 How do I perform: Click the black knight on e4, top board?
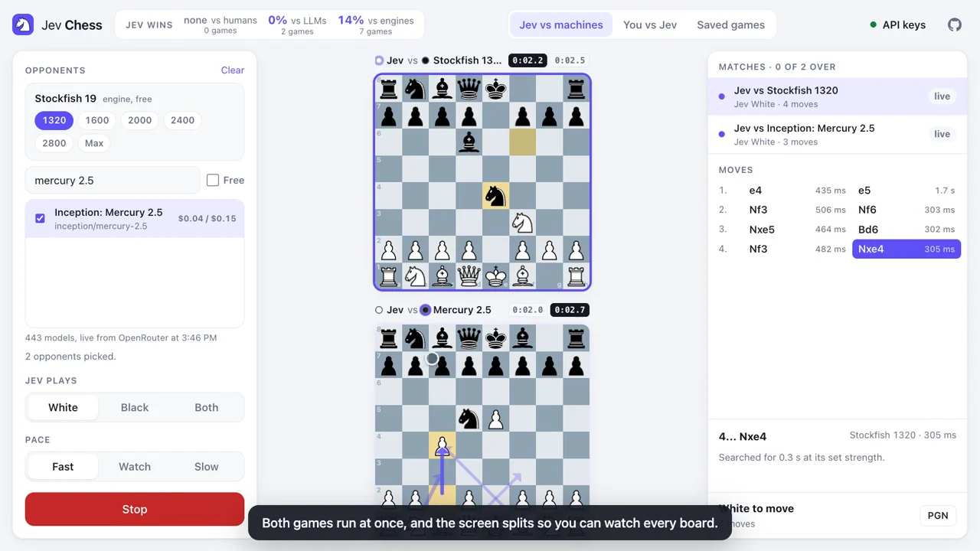495,196
